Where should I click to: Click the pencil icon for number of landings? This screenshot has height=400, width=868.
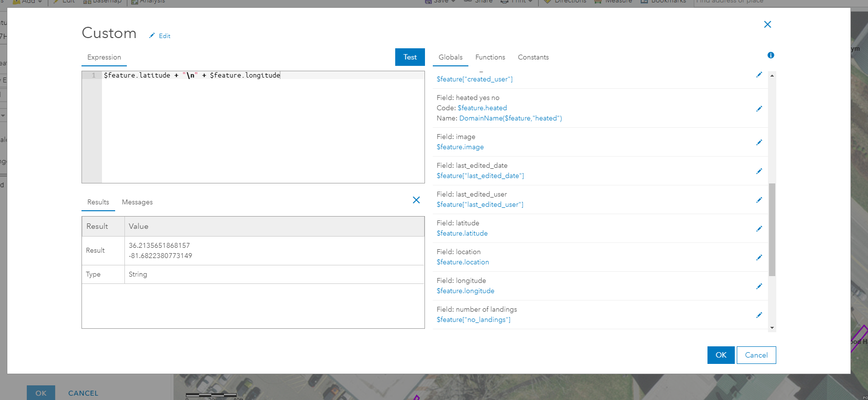click(759, 315)
